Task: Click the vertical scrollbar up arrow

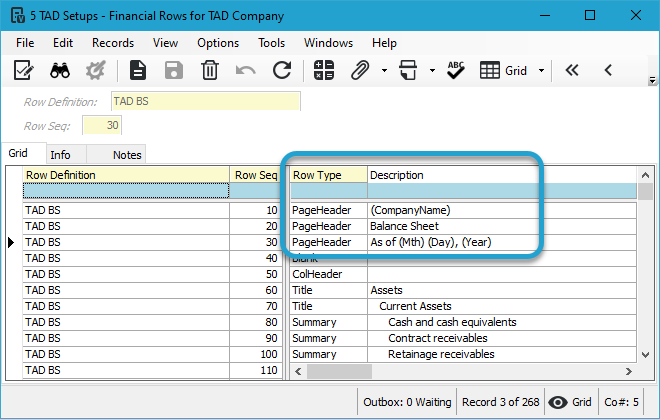Action: (x=645, y=175)
